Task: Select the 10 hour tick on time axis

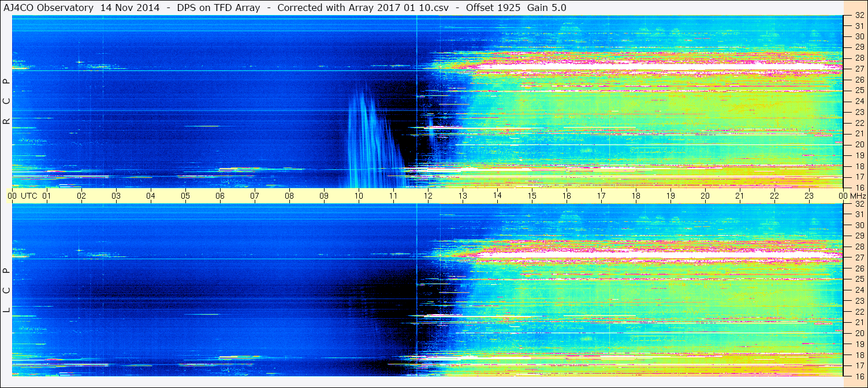Action: [359, 196]
